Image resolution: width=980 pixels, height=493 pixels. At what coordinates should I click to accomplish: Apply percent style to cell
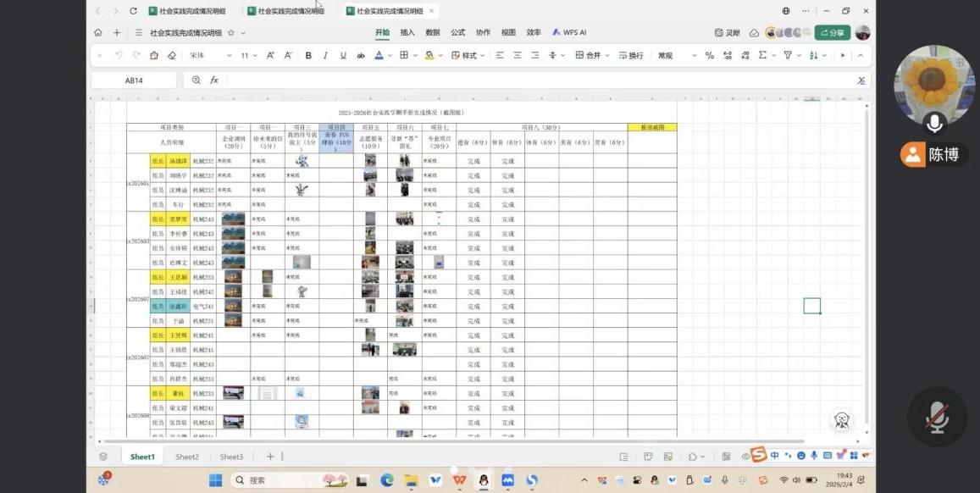click(710, 55)
